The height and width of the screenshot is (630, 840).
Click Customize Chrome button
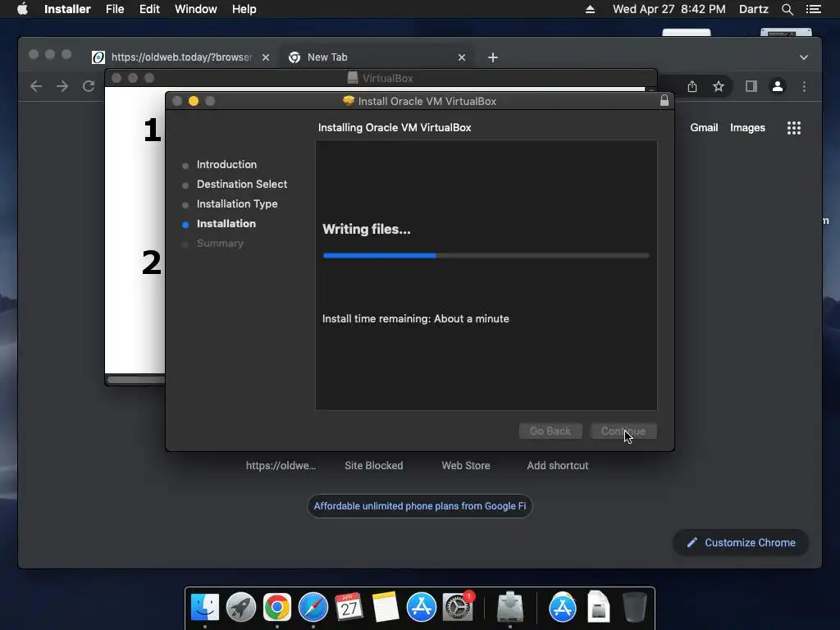(x=741, y=543)
